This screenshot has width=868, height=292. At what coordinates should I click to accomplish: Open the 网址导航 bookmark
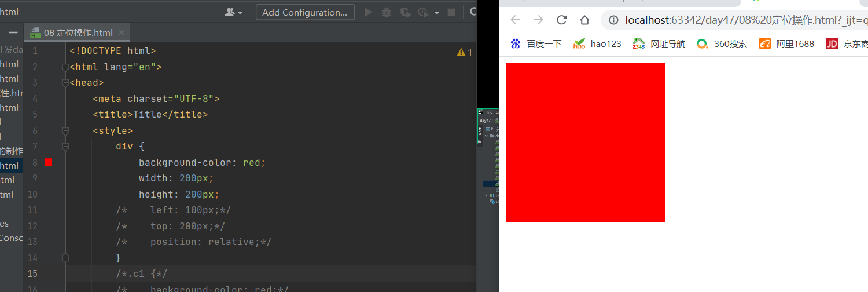[x=659, y=43]
